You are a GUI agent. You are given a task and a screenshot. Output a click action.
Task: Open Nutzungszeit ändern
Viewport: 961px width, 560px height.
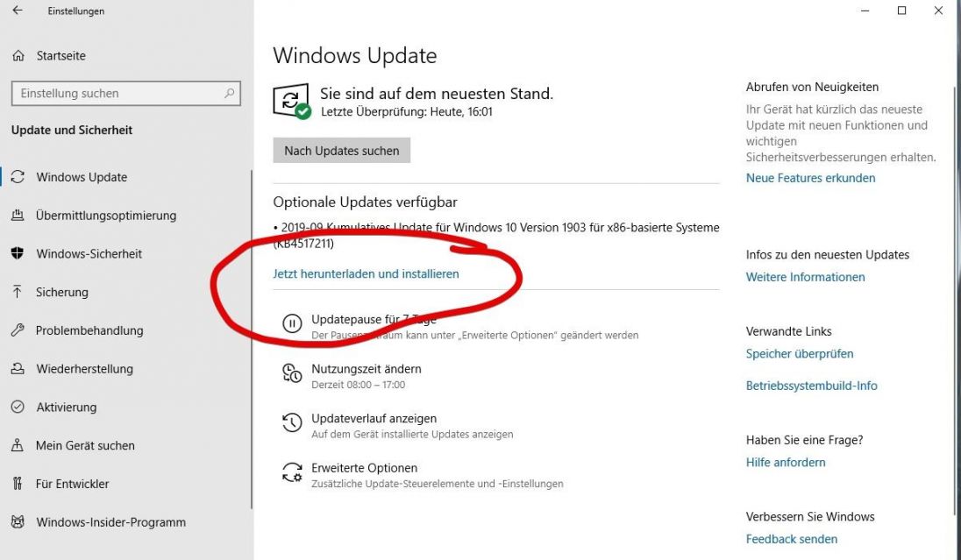click(366, 369)
